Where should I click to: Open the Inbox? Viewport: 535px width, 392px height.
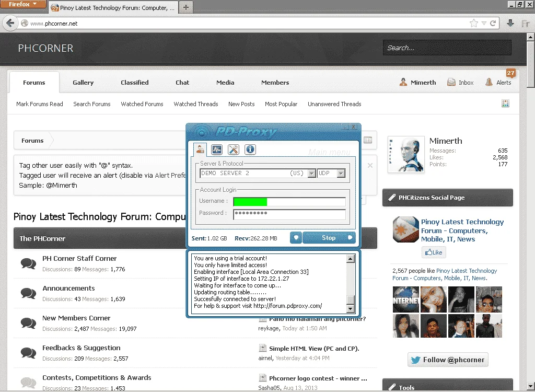click(460, 82)
